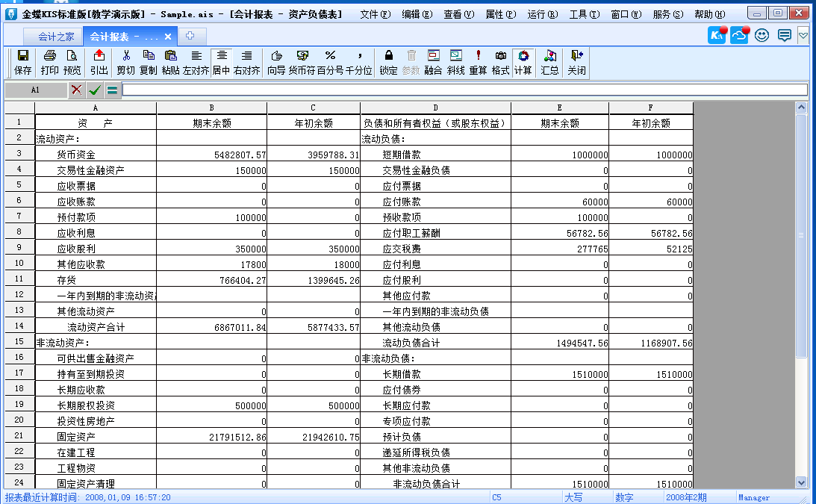
Task: Apply 百分号 percent format
Action: tap(330, 62)
